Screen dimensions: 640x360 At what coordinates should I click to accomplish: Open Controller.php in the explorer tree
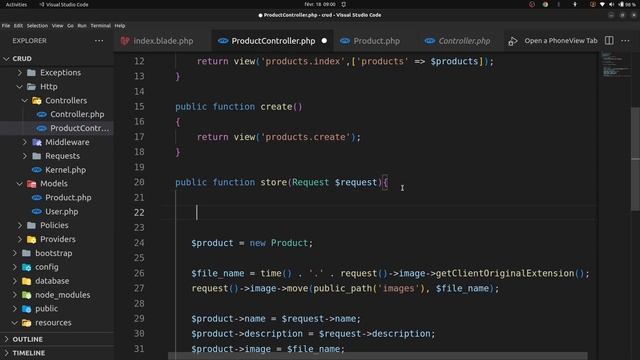pyautogui.click(x=77, y=114)
